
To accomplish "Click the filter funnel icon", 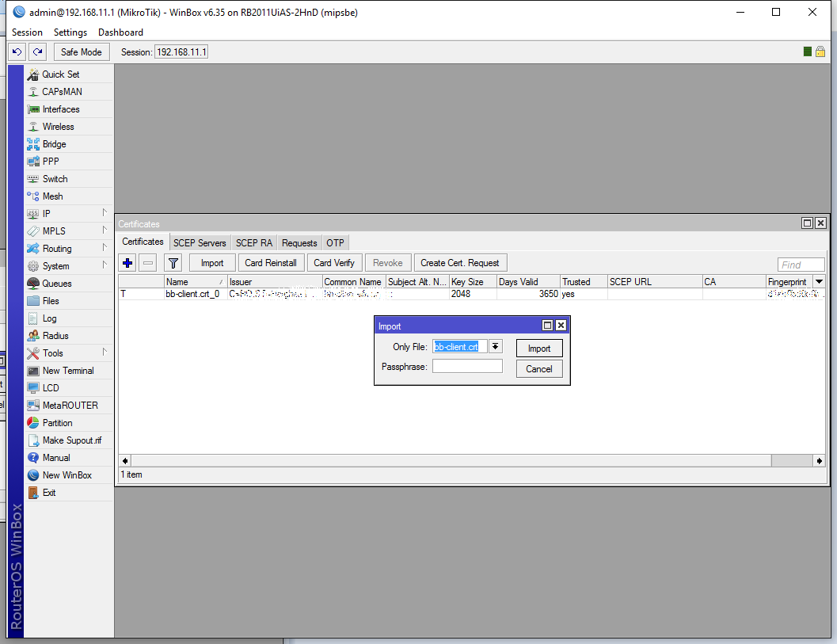I will point(173,263).
